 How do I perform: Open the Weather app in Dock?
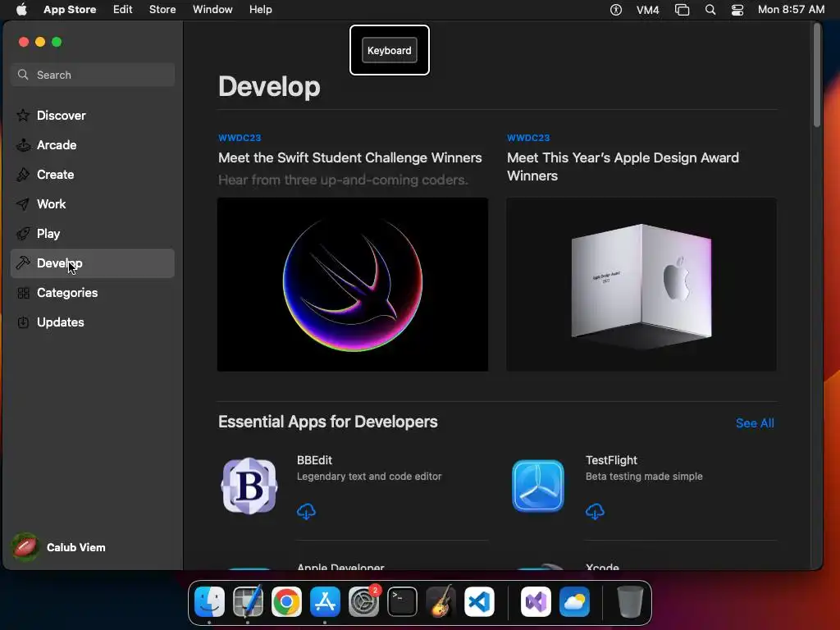pyautogui.click(x=574, y=601)
